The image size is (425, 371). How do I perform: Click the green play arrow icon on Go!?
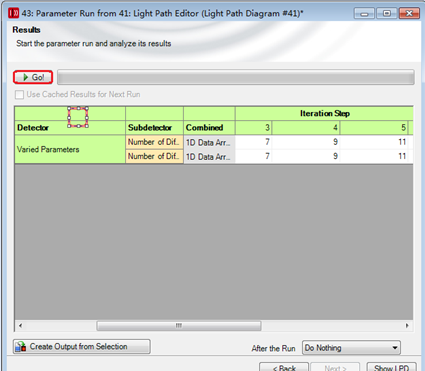pyautogui.click(x=26, y=77)
